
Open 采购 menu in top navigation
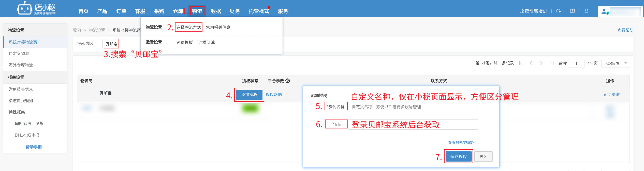[x=159, y=11]
